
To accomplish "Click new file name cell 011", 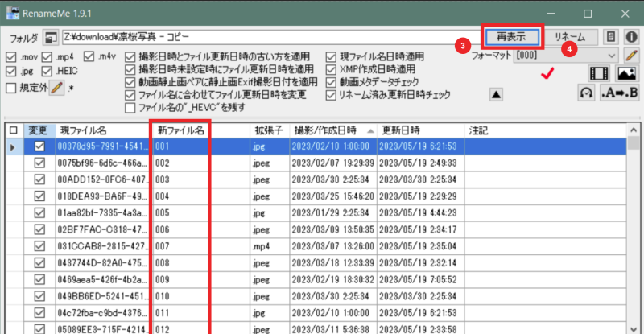I will click(x=201, y=313).
